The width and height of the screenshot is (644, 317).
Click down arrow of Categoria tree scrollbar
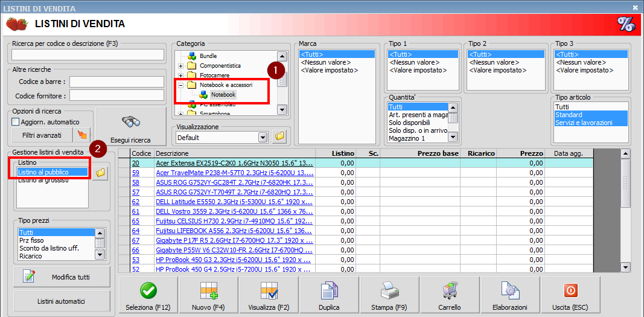pyautogui.click(x=282, y=110)
